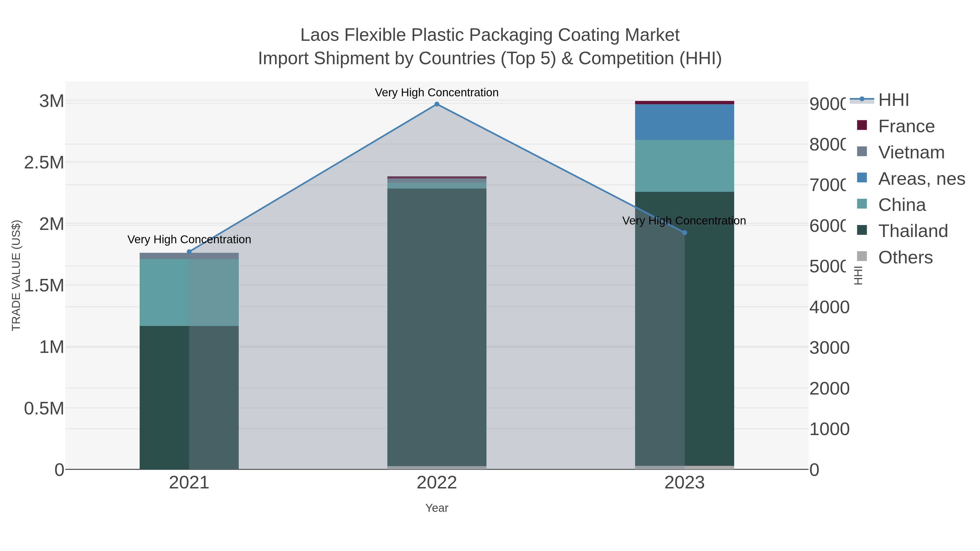Image resolution: width=980 pixels, height=551 pixels.
Task: Click the HHI data point for 2021
Action: click(x=189, y=252)
